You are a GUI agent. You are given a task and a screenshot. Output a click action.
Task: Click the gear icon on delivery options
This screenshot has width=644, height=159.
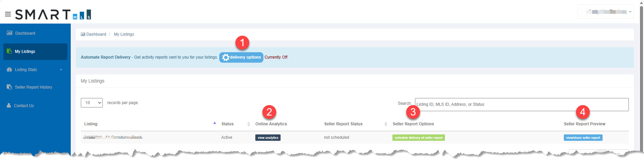click(x=226, y=57)
